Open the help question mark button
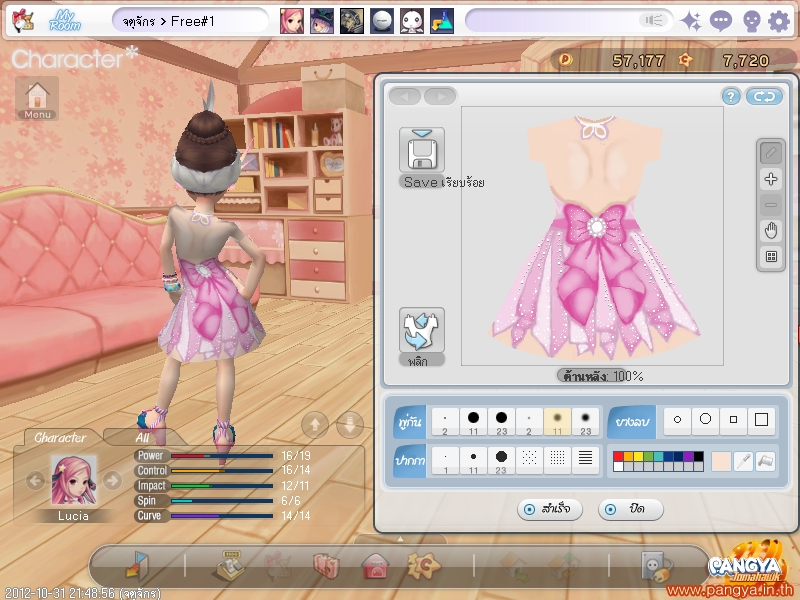 click(x=731, y=96)
